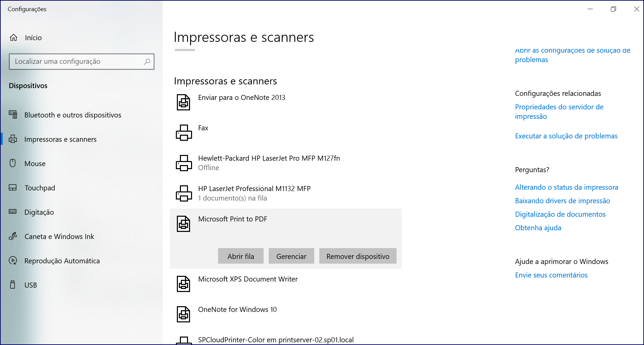Click the HP LaserJet Professional M1132 icon
The image size is (644, 345).
point(184,193)
